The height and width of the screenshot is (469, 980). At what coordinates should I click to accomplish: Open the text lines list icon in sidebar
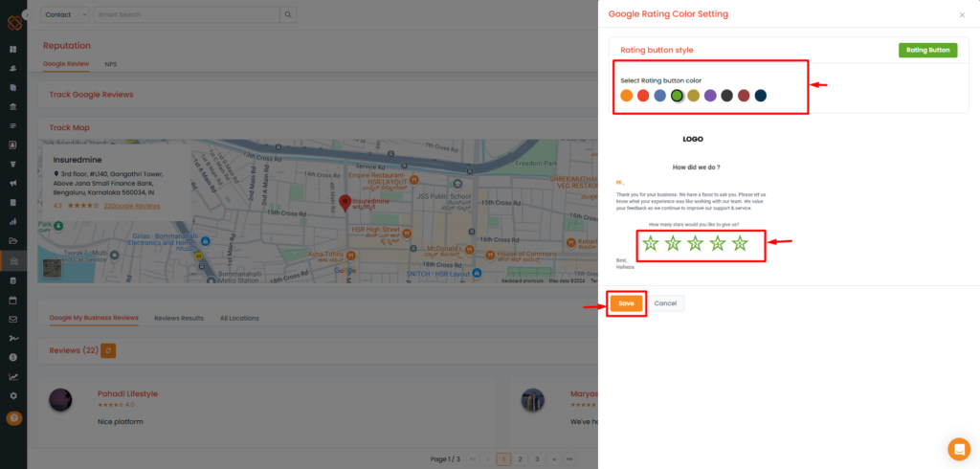pyautogui.click(x=13, y=125)
